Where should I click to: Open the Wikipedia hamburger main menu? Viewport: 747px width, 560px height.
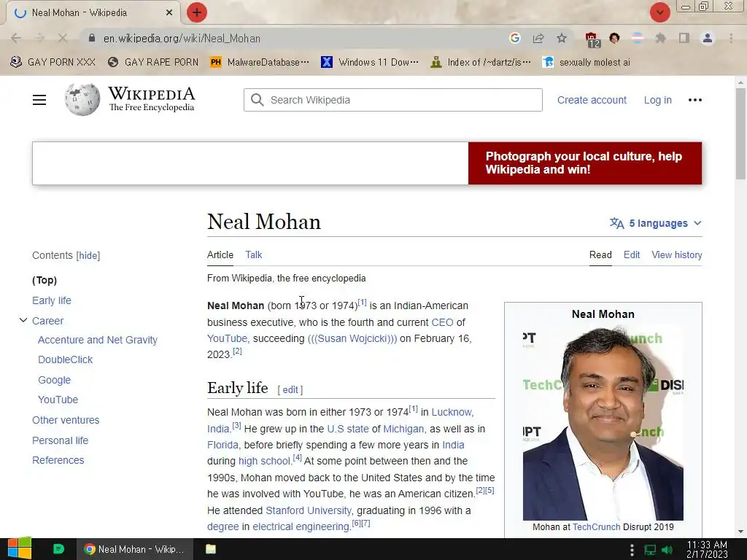[39, 100]
